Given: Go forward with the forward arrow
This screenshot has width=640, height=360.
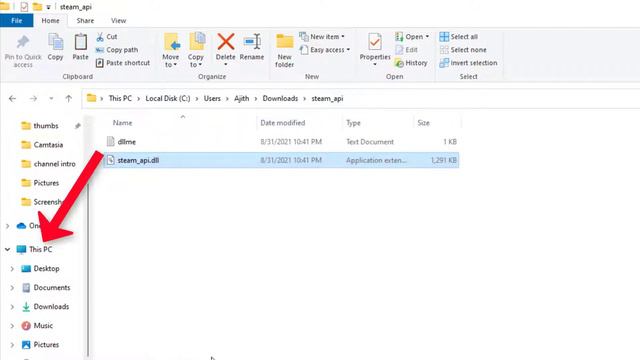Looking at the screenshot, I should (x=33, y=98).
